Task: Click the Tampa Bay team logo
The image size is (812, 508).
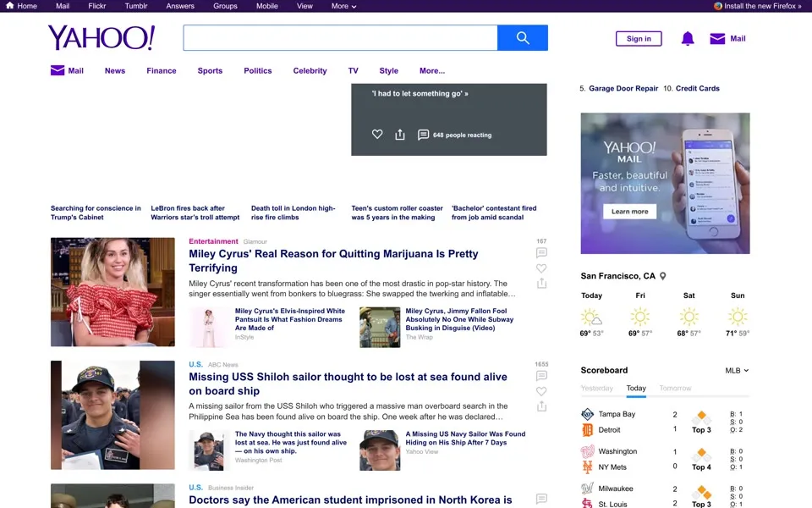Action: [587, 414]
